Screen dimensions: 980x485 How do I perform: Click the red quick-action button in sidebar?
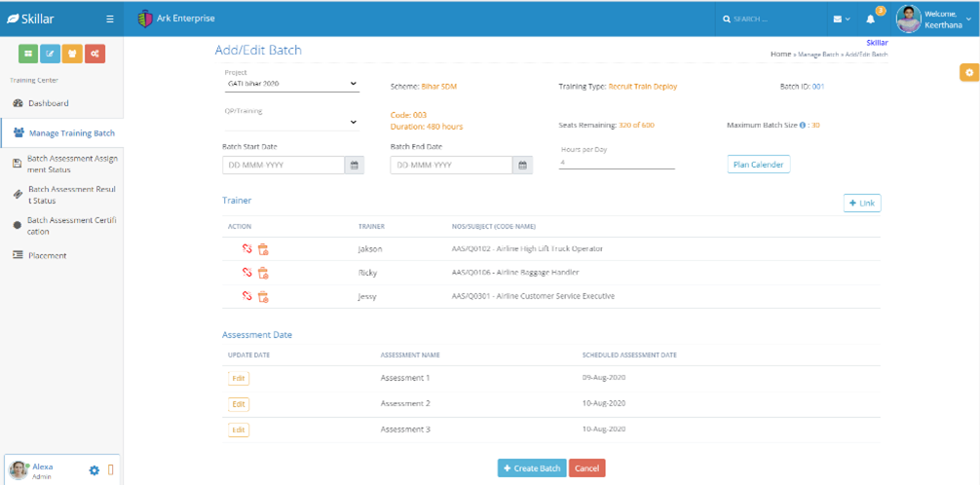point(94,54)
